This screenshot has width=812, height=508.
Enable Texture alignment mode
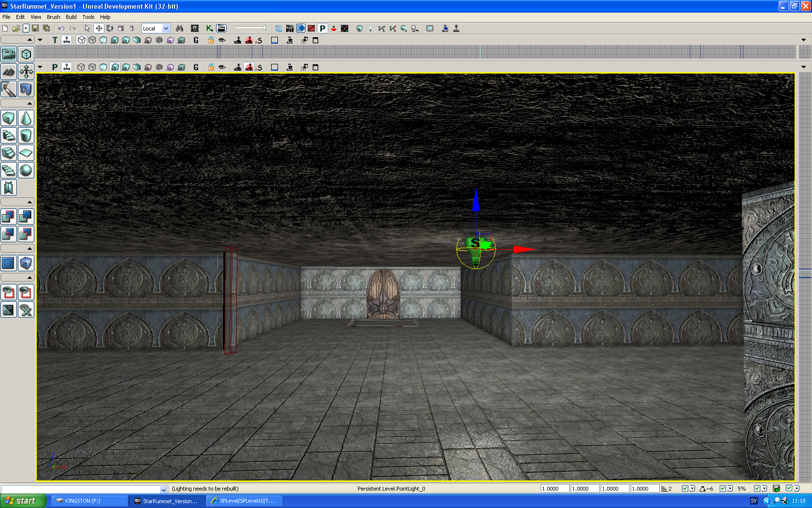coord(26,72)
